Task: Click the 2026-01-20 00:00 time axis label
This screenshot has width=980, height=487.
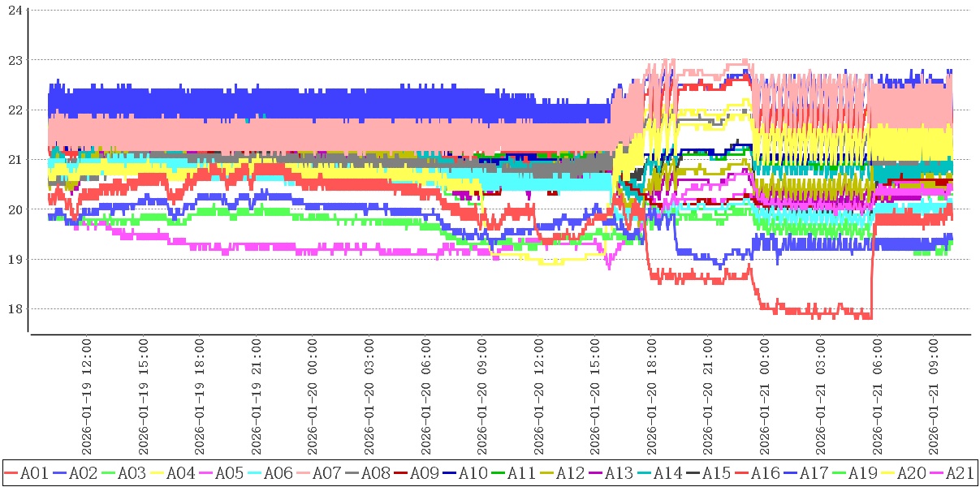Action: click(x=313, y=398)
